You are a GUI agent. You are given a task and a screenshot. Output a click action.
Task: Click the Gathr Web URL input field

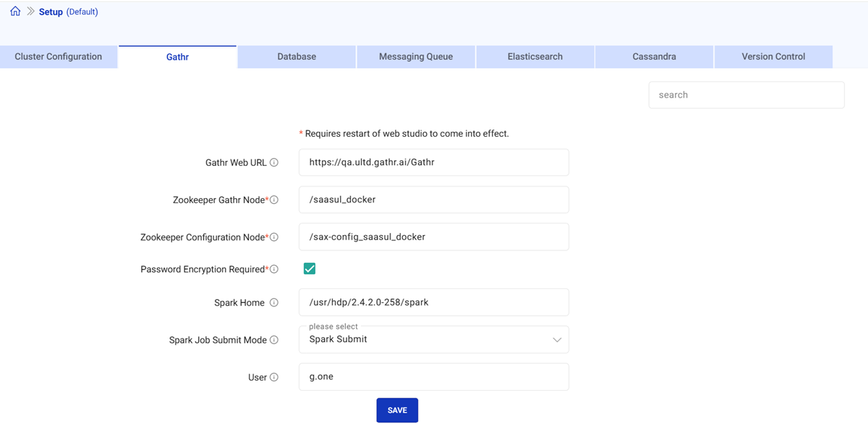433,162
